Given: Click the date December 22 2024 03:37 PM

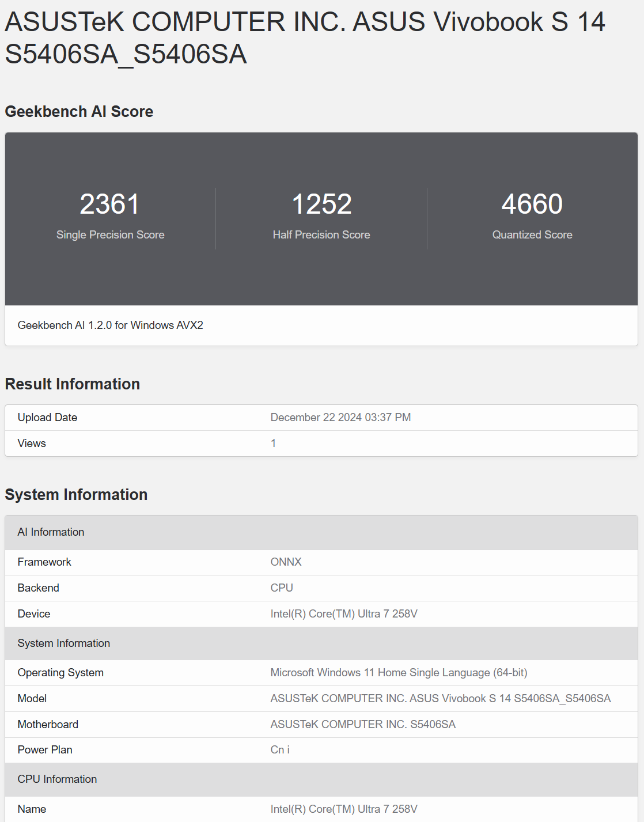Looking at the screenshot, I should 341,417.
